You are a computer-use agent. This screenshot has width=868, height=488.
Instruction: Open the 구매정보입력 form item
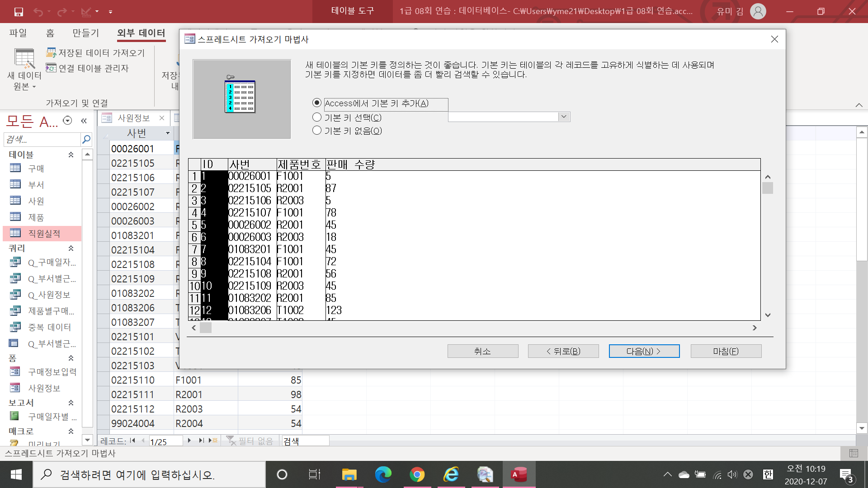coord(52,372)
